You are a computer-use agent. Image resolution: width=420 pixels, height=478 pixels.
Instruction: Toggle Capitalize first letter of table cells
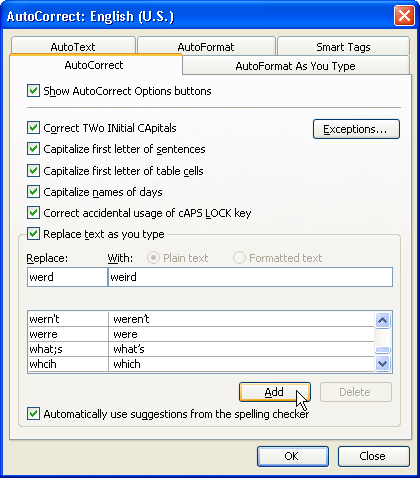coord(33,171)
